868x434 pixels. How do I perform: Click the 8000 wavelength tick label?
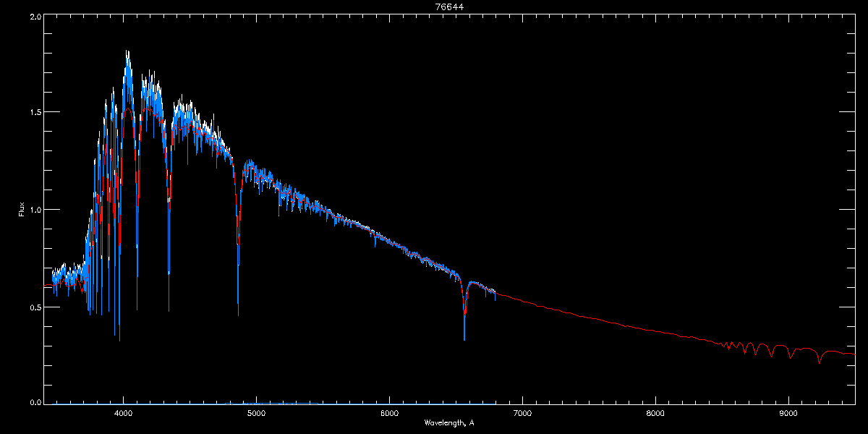(655, 413)
